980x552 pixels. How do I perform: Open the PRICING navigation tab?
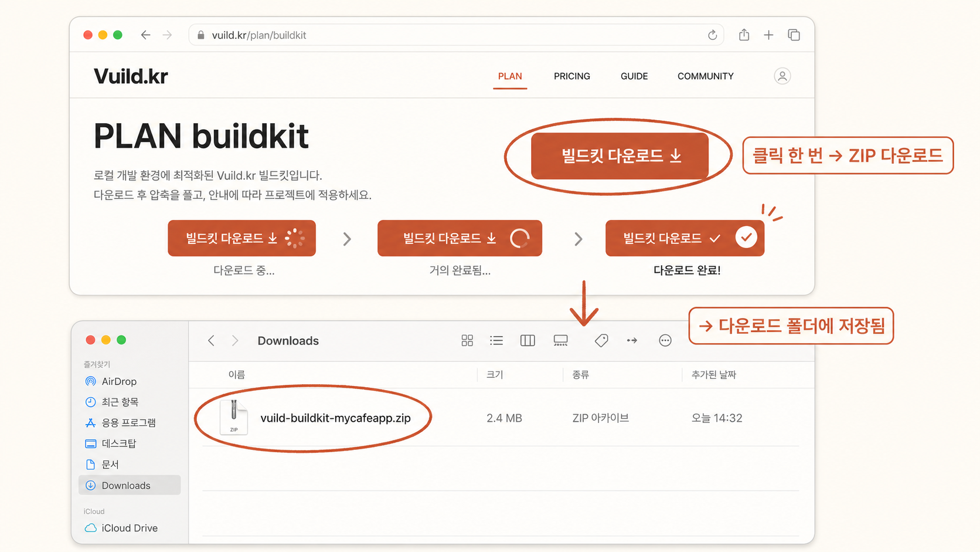pos(572,76)
